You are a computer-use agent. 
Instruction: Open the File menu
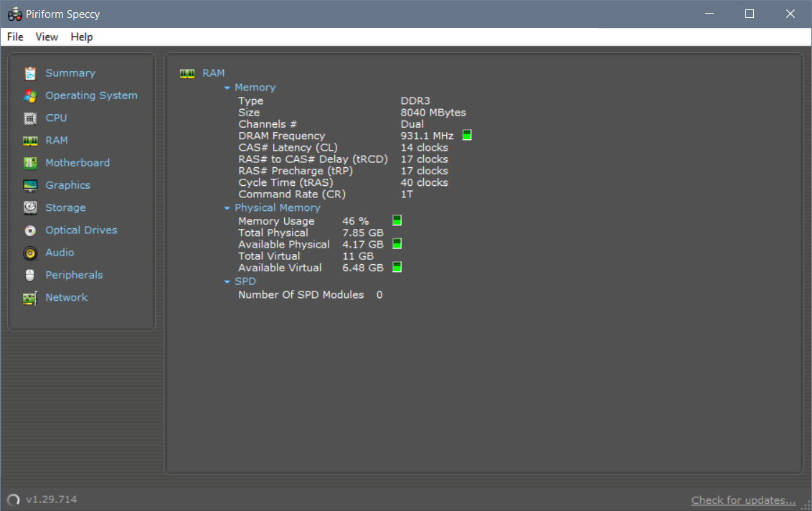click(x=15, y=37)
